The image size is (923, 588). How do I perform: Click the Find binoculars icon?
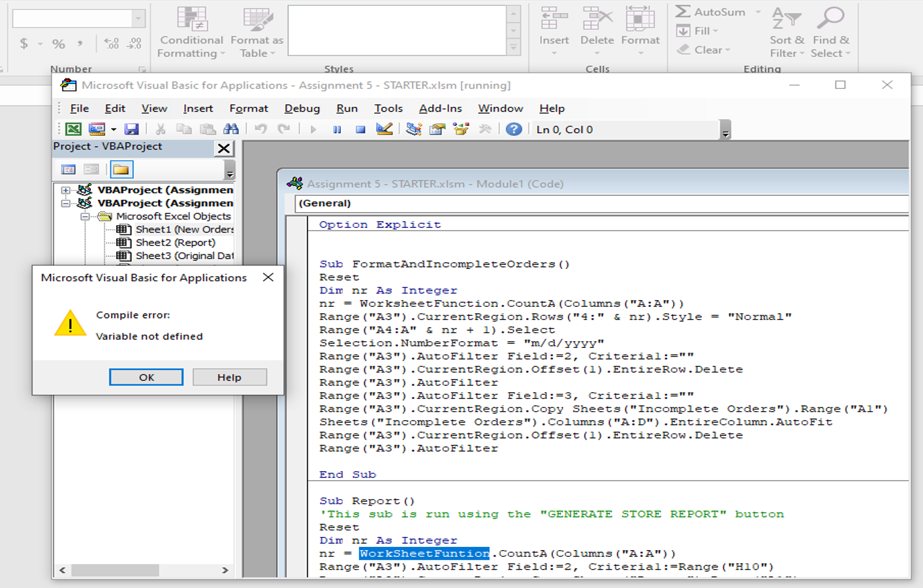click(x=231, y=129)
